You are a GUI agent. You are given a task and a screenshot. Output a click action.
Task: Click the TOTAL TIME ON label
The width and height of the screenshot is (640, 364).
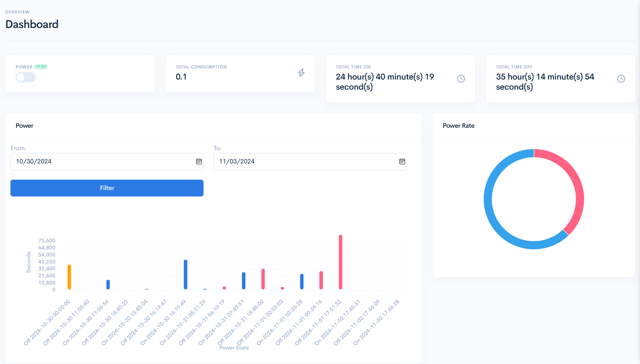point(353,67)
